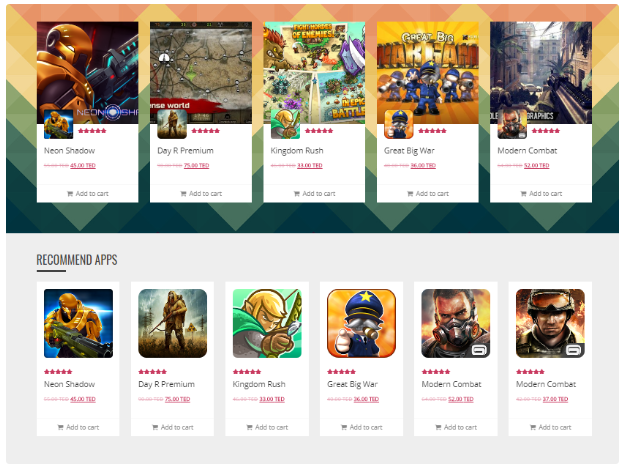Click the Great Big War banner image

click(428, 73)
